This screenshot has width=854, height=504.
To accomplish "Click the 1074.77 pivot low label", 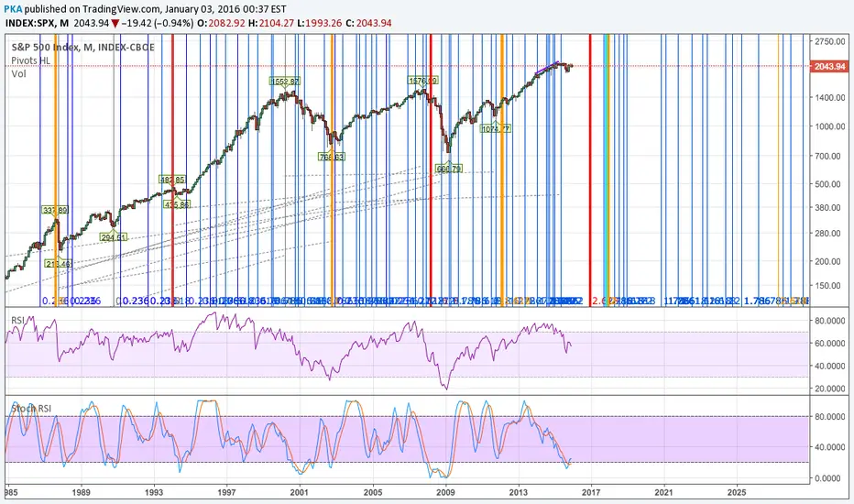I will (496, 128).
